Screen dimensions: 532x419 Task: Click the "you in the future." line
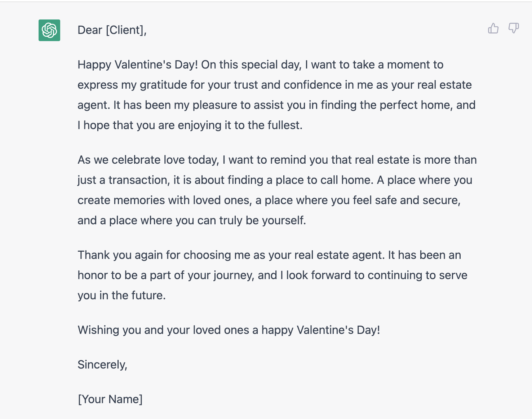[121, 295]
